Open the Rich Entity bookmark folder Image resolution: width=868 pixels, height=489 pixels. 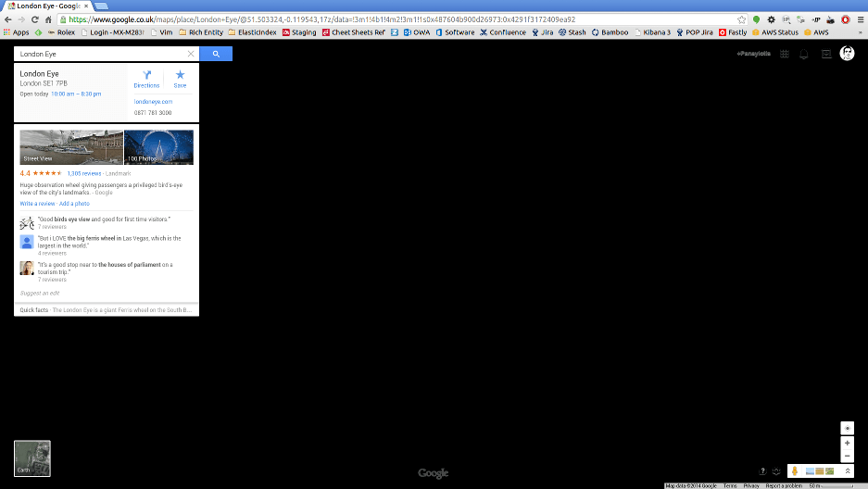pos(201,32)
